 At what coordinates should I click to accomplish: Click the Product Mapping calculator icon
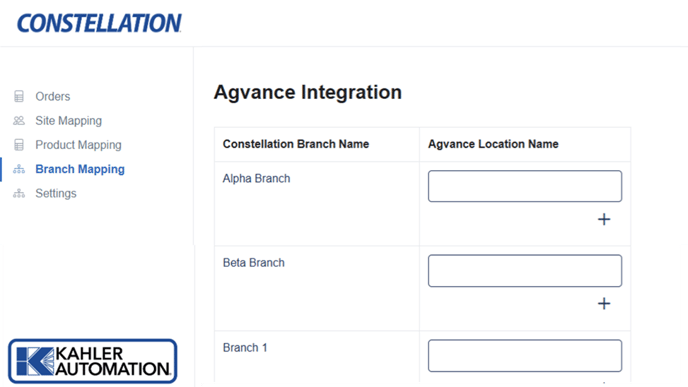(19, 145)
